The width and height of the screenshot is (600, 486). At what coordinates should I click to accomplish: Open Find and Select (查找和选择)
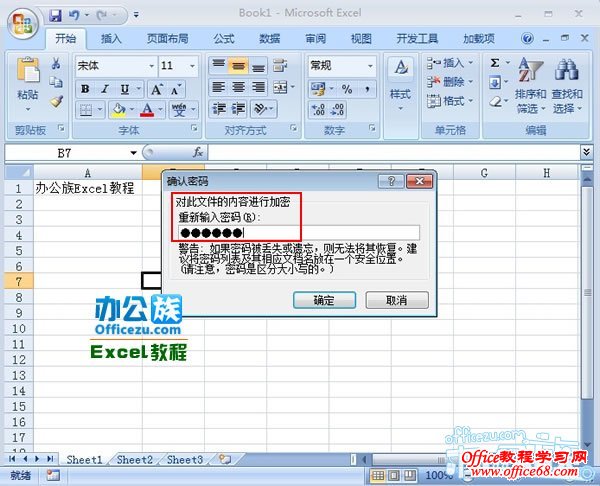(567, 86)
